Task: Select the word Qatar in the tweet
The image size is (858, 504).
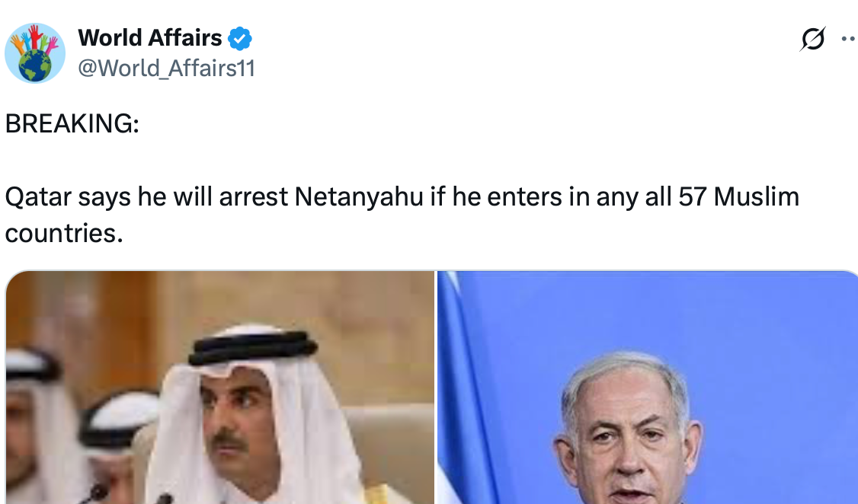Action: coord(38,196)
